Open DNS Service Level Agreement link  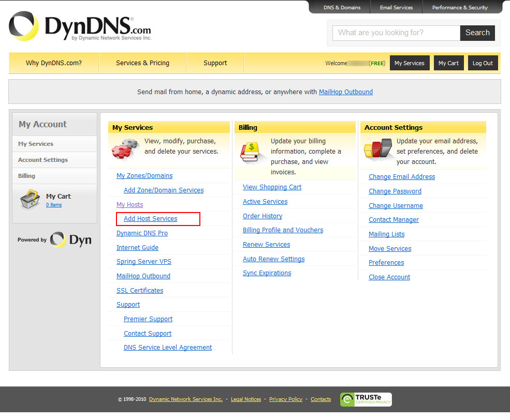(168, 348)
